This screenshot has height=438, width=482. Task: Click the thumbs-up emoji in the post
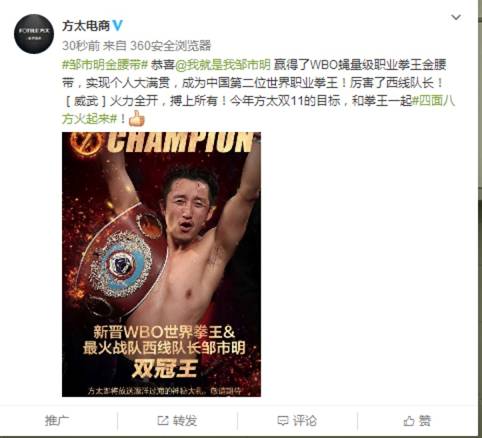pyautogui.click(x=137, y=118)
